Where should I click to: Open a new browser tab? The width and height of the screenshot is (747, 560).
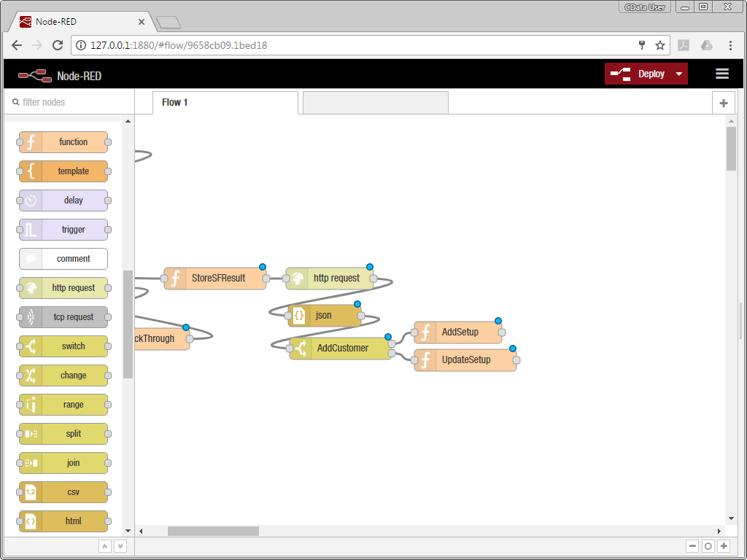[169, 22]
